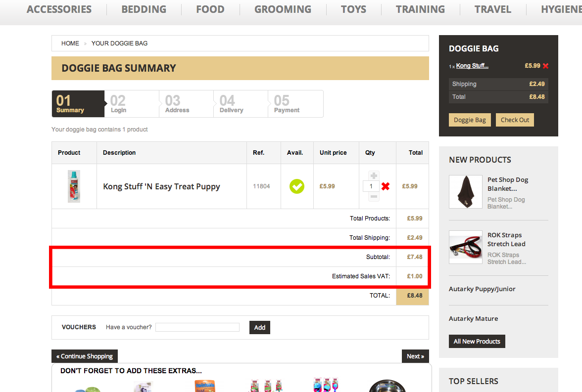582x392 pixels.
Task: Open the Autarky Mature link
Action: point(473,318)
